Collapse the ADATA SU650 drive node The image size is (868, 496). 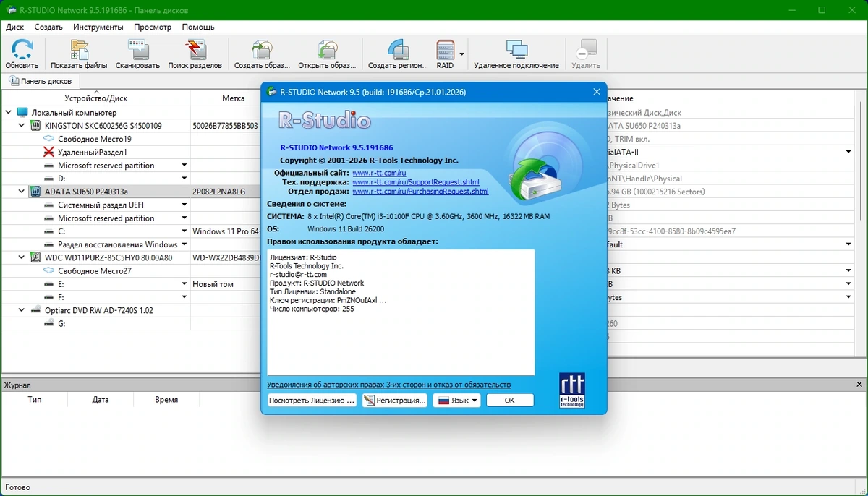pos(22,192)
